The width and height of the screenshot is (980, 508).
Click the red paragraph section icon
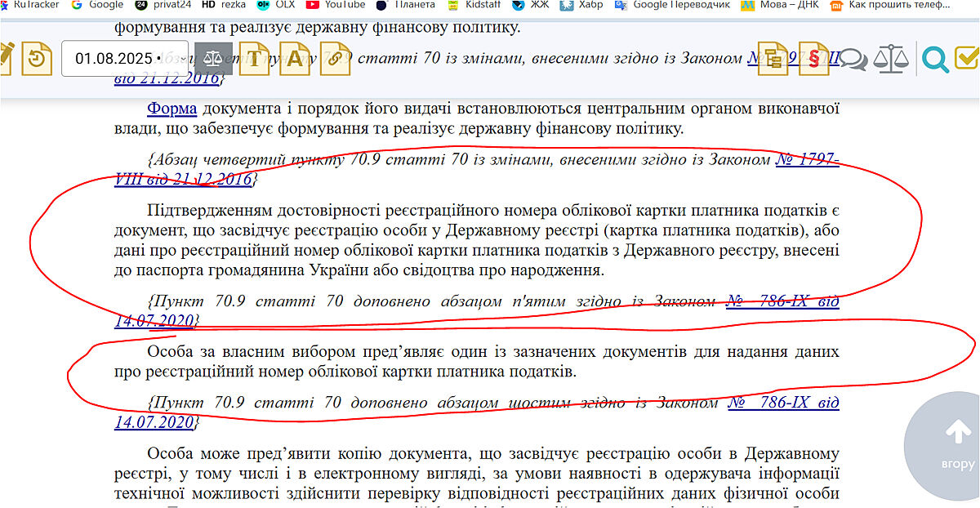click(813, 59)
